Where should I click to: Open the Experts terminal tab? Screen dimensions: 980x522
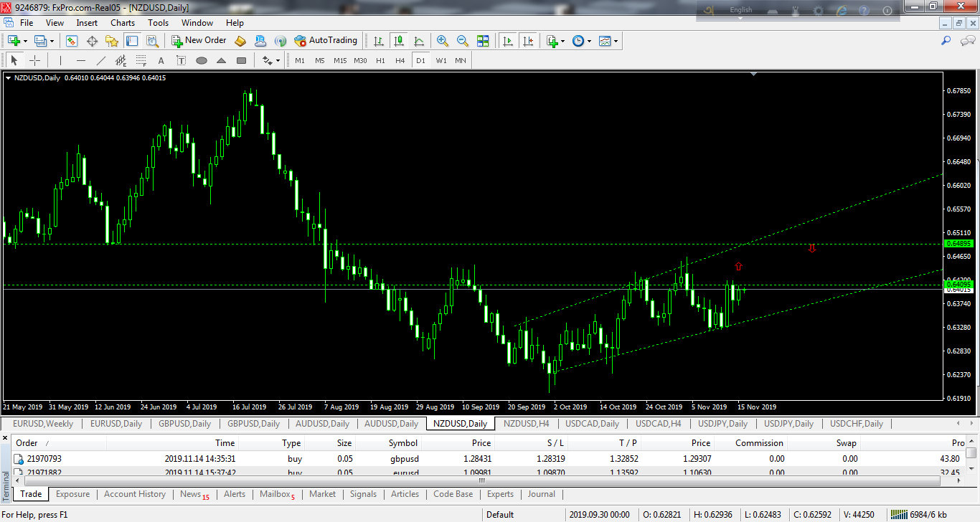(x=500, y=494)
